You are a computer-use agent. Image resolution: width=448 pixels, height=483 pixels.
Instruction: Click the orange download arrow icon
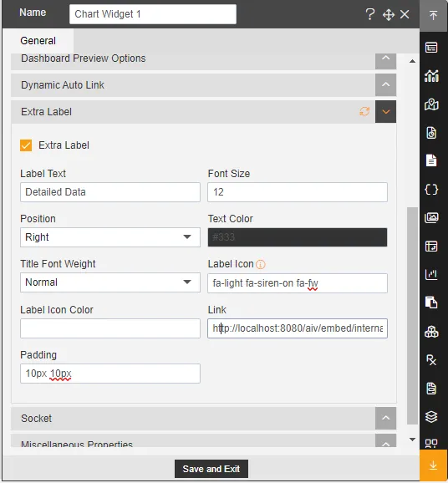coord(433,465)
